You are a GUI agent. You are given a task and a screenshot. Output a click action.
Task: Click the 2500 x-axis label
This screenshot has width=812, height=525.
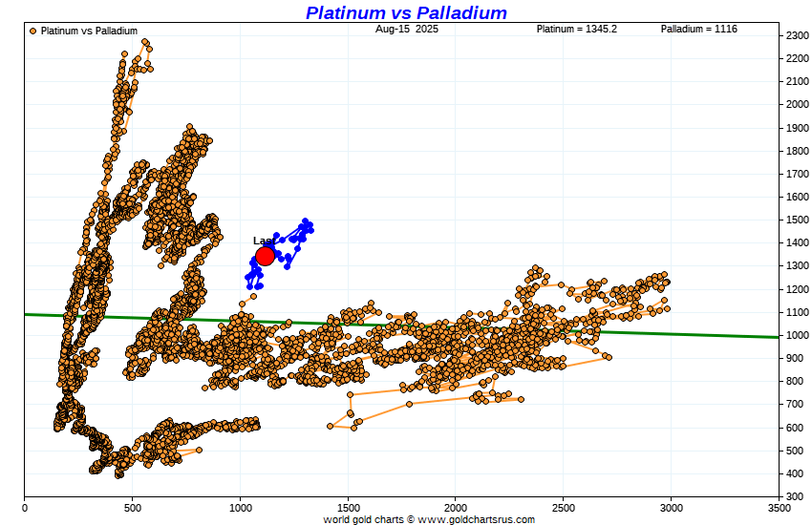[x=564, y=508]
